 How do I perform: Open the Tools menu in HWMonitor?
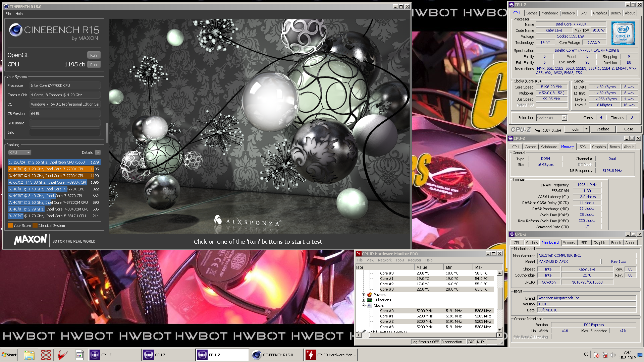coord(399,260)
